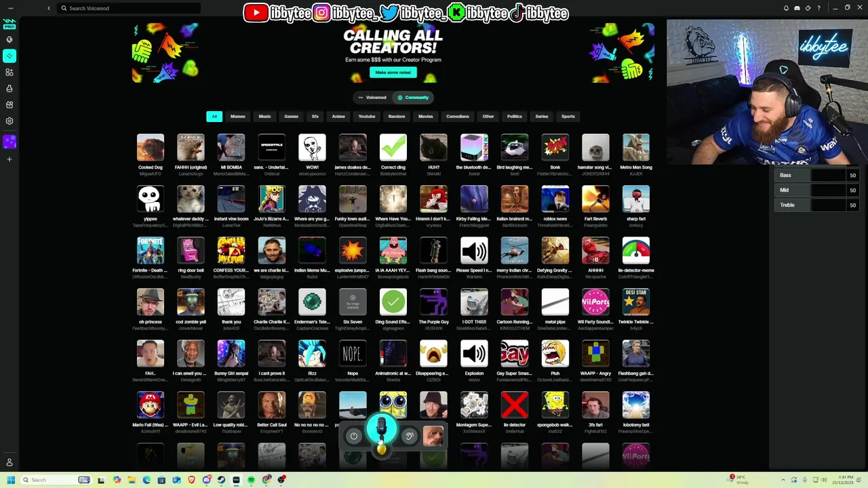The image size is (868, 488).
Task: Go back with the left chevron arrow
Action: tap(49, 8)
